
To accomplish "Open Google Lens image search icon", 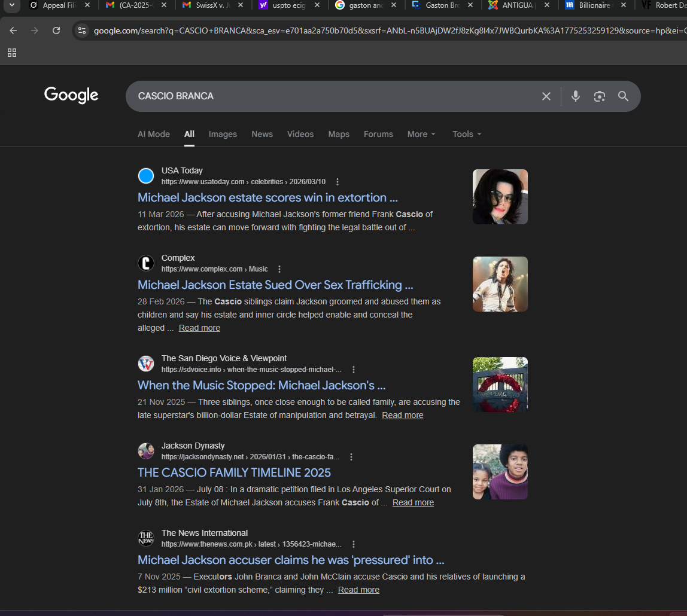I will coord(599,96).
